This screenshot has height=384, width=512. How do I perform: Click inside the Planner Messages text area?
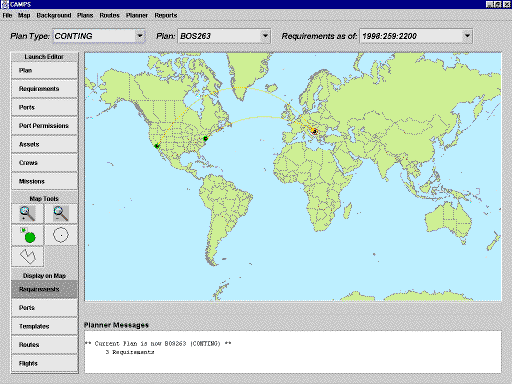[293, 352]
